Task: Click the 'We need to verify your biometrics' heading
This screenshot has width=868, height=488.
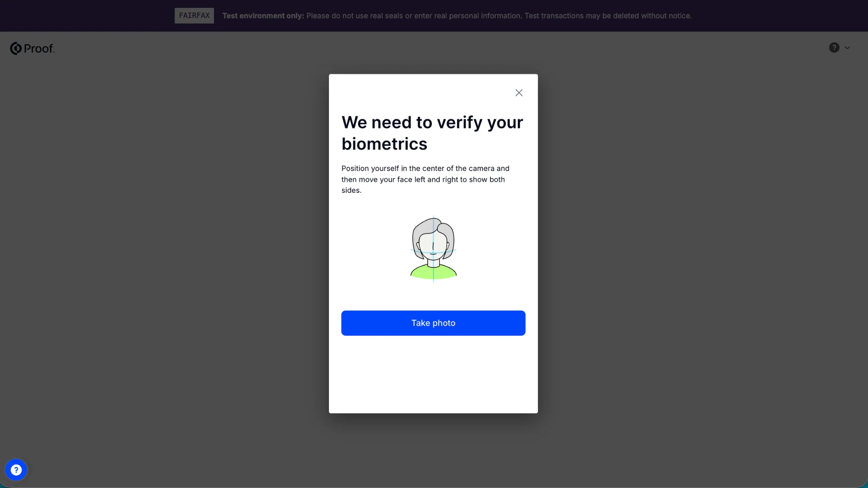Action: (432, 133)
